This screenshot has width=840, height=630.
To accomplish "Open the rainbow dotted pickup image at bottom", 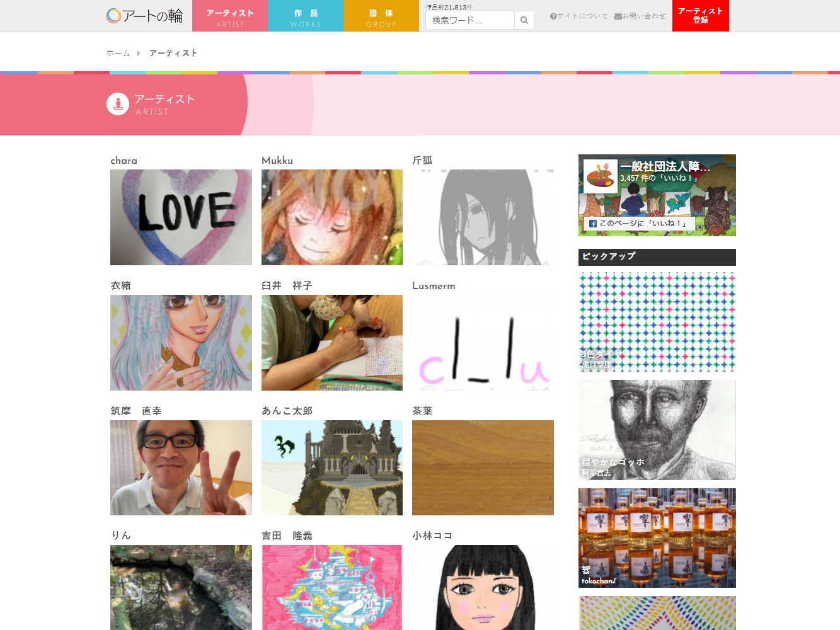I will point(657,613).
